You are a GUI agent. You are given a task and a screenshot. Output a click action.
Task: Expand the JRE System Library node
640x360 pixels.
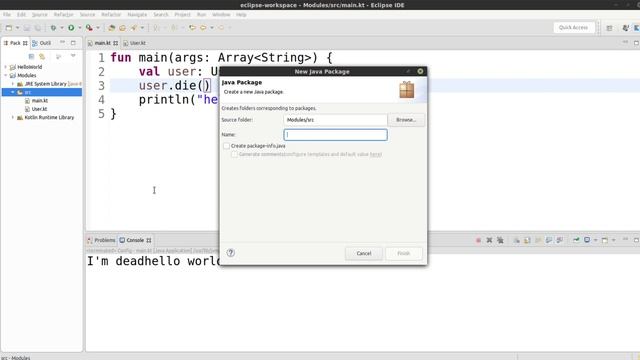click(13, 84)
